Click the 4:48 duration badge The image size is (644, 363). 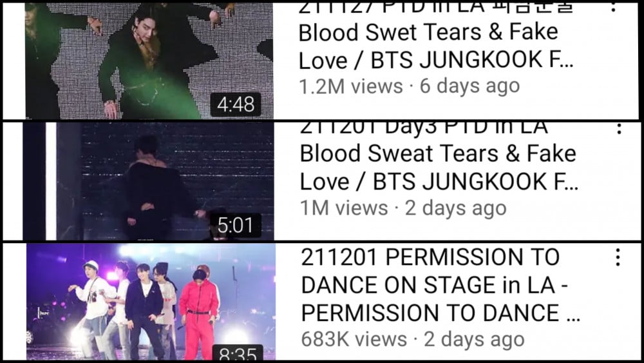(236, 104)
